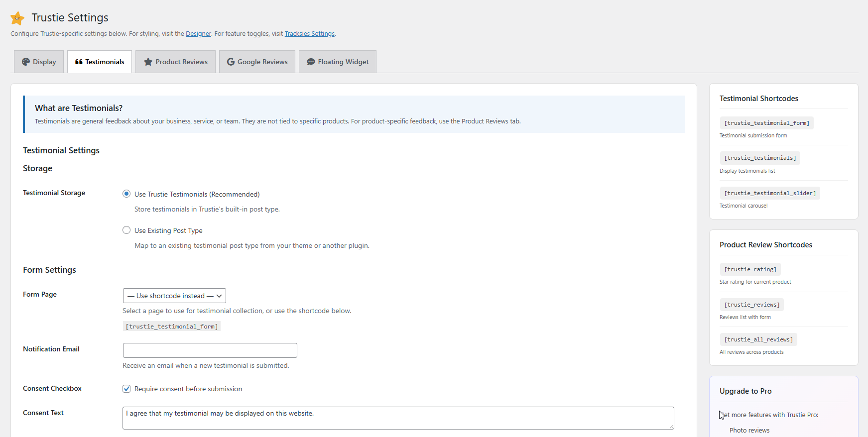The height and width of the screenshot is (437, 868).
Task: Click the chat bubble icon on Floating Widget tab
Action: tap(311, 62)
